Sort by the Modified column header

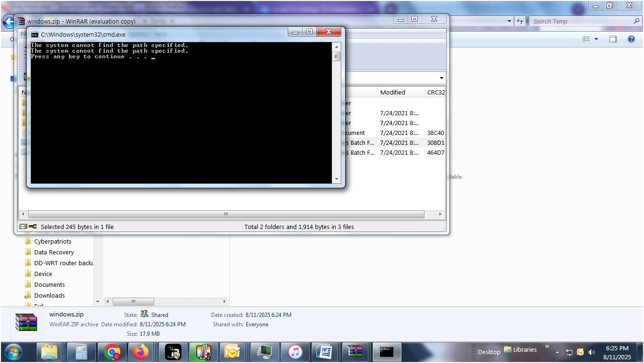pos(393,92)
